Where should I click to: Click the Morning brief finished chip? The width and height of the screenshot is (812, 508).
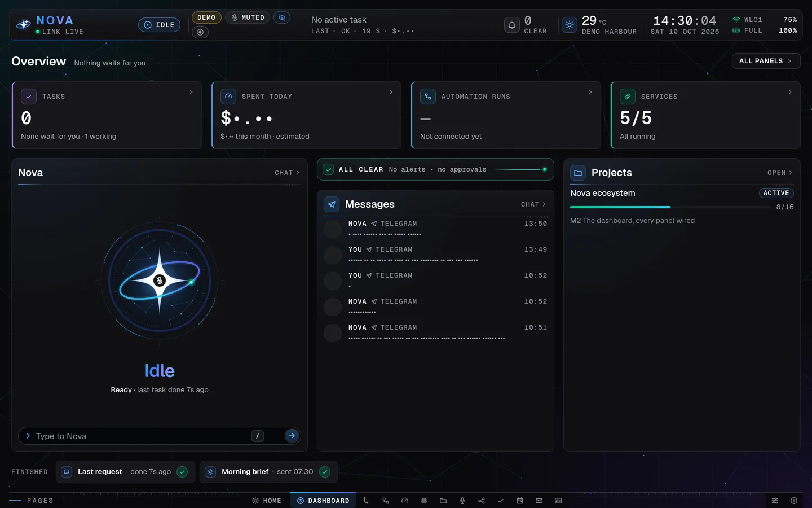pyautogui.click(x=268, y=472)
